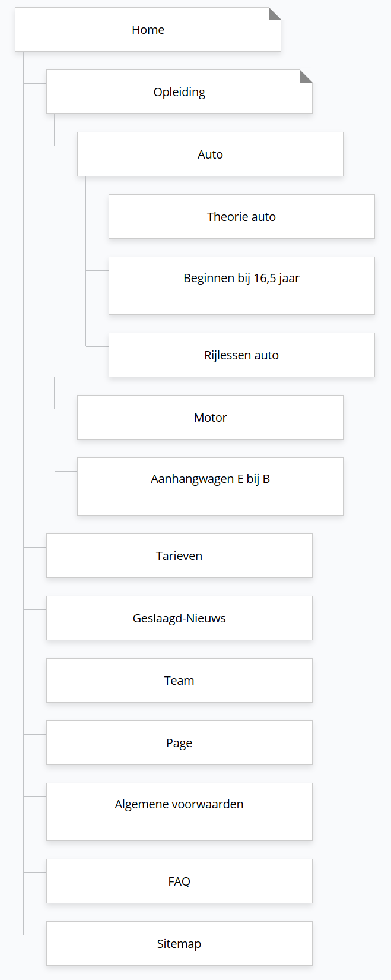Click the Tarieven label text
Image resolution: width=391 pixels, height=980 pixels.
179,556
